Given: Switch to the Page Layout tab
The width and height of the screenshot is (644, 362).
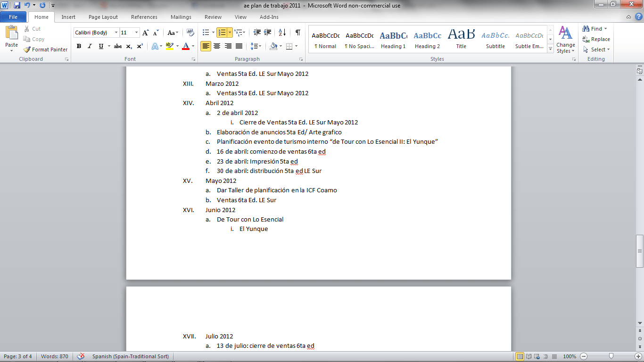Looking at the screenshot, I should point(103,17).
